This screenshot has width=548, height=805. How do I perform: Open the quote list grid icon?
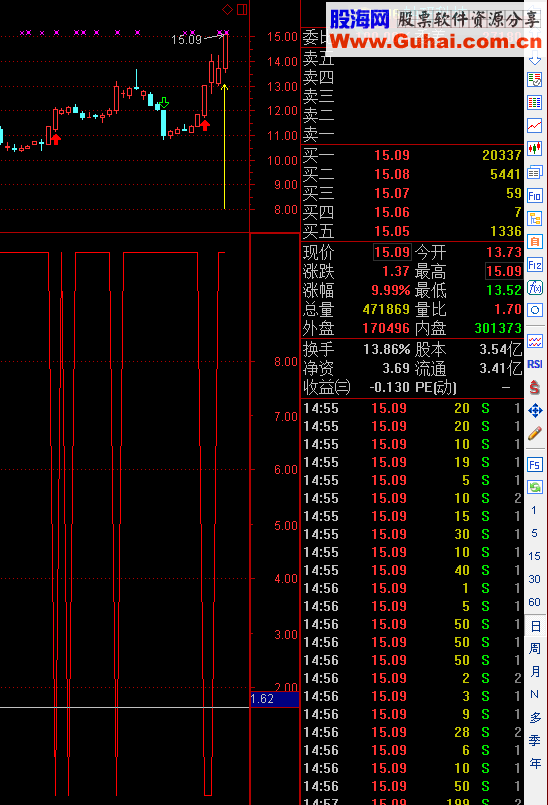pos(535,103)
